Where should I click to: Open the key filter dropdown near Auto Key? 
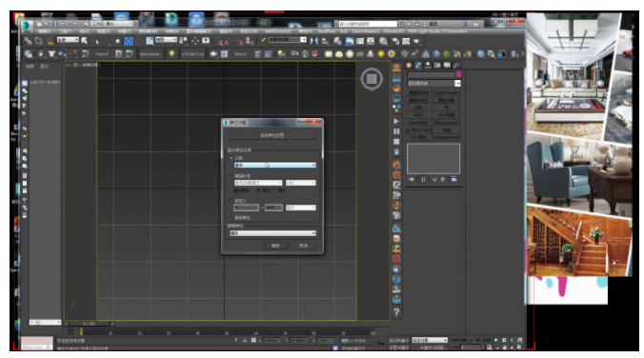point(430,340)
